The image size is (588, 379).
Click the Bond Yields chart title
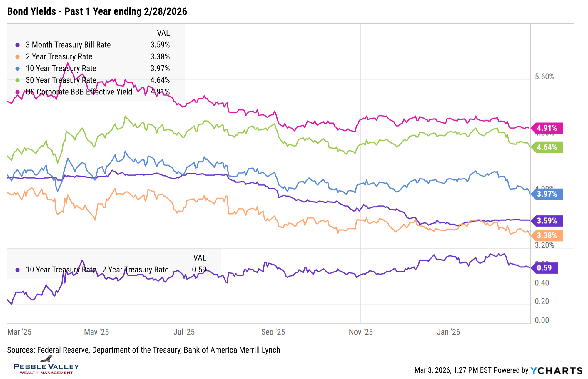[97, 11]
